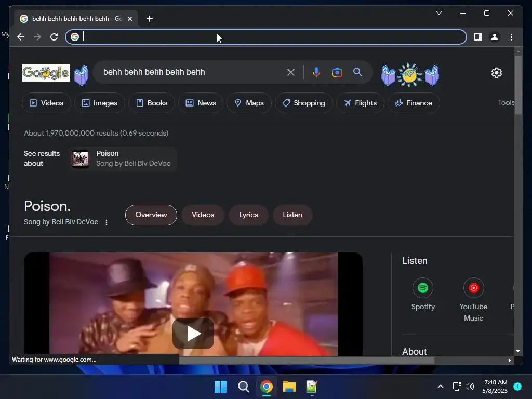Click the Chrome taskbar icon
The image size is (532, 399).
pyautogui.click(x=267, y=387)
